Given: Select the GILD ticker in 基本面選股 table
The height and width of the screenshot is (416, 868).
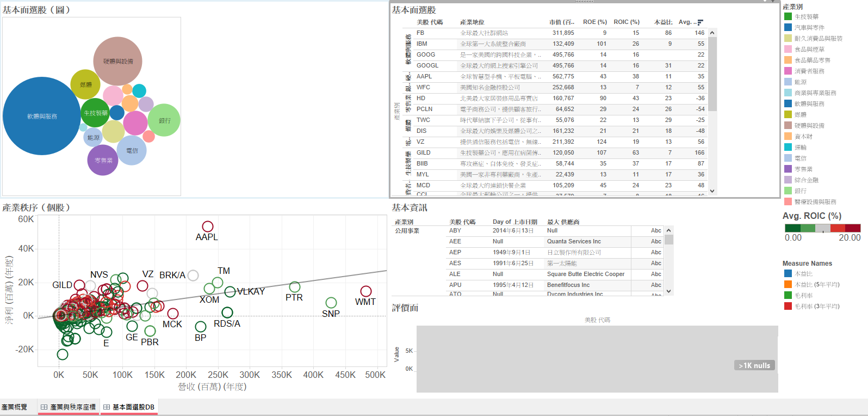Looking at the screenshot, I should 424,153.
